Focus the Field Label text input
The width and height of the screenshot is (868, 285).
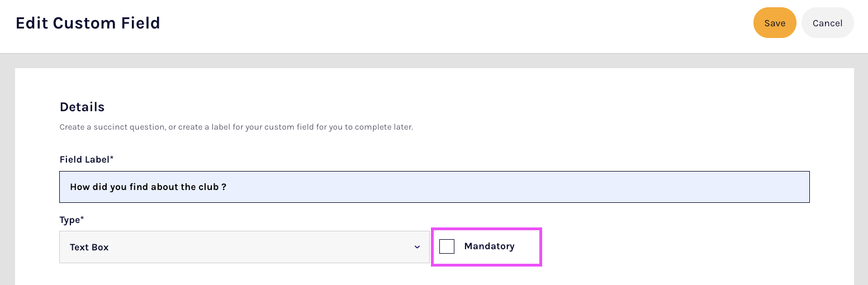[x=434, y=187]
